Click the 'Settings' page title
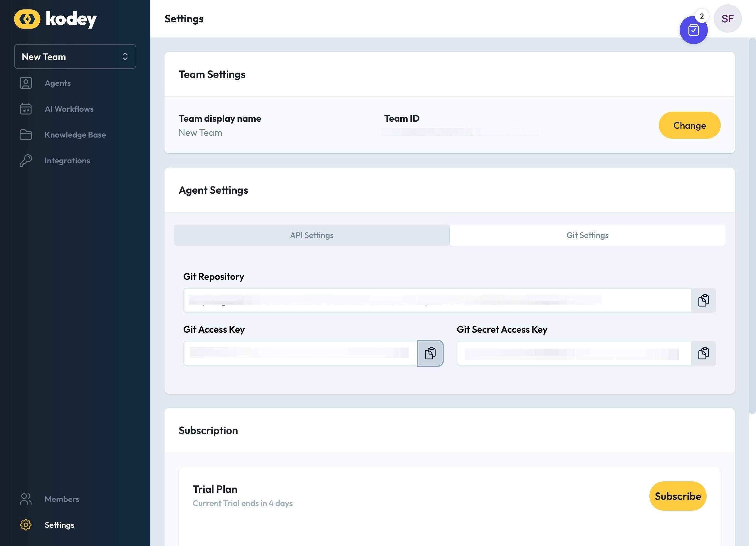756x546 pixels. tap(184, 19)
